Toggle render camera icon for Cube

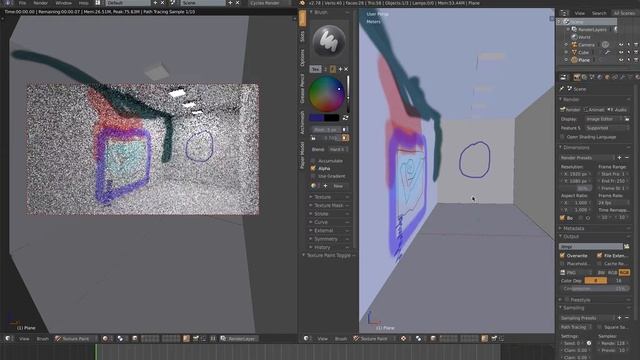(636, 52)
